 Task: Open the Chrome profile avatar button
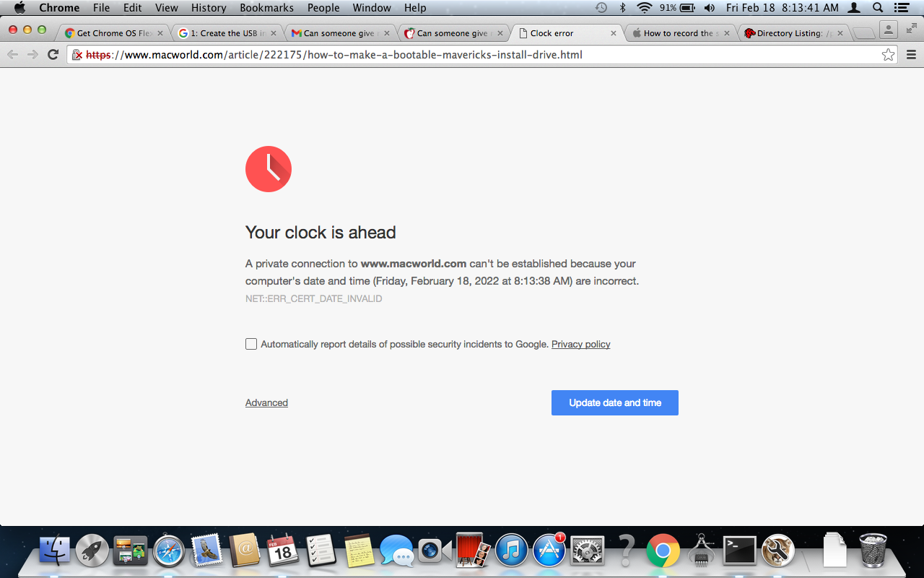click(889, 30)
